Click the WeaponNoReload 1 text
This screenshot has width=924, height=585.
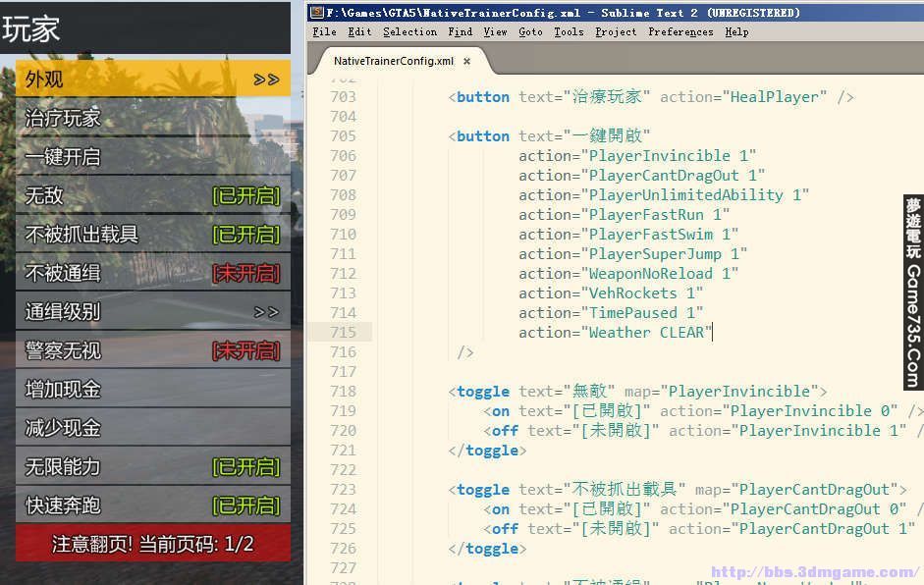pos(660,273)
